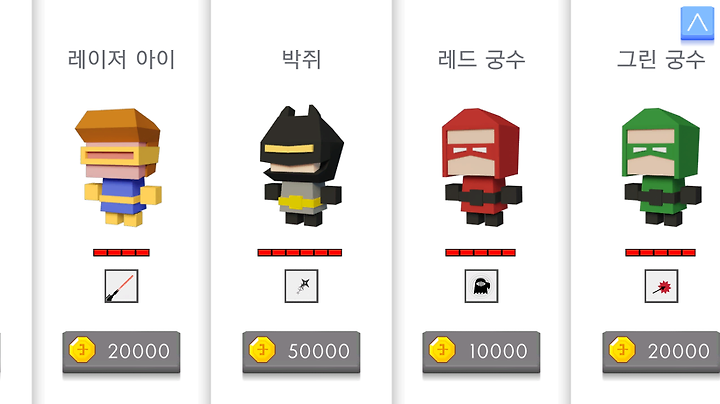The width and height of the screenshot is (720, 404).
Task: Buy 레드 궁수 for 10000 coins
Action: tap(481, 352)
